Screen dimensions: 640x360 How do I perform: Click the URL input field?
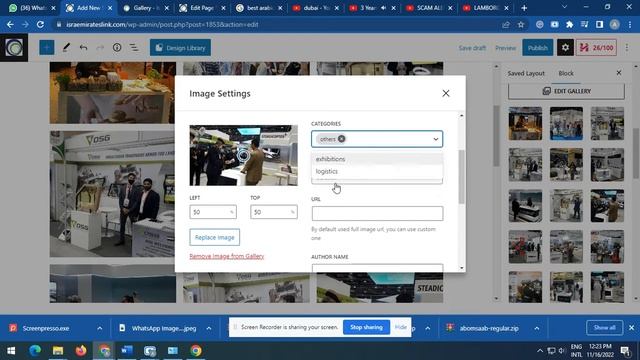[377, 213]
